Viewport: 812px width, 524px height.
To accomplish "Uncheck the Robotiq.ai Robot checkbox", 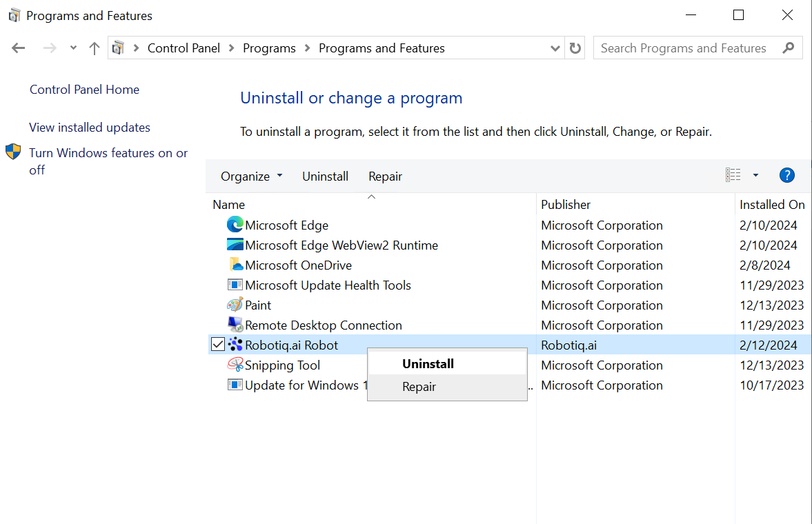I will 218,345.
